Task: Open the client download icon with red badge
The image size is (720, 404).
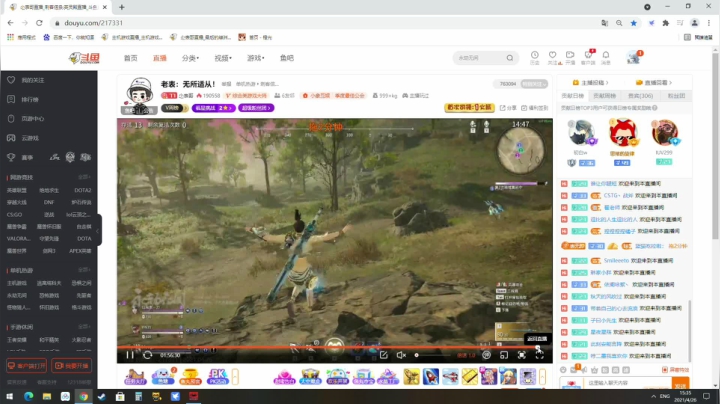Action: (588, 57)
